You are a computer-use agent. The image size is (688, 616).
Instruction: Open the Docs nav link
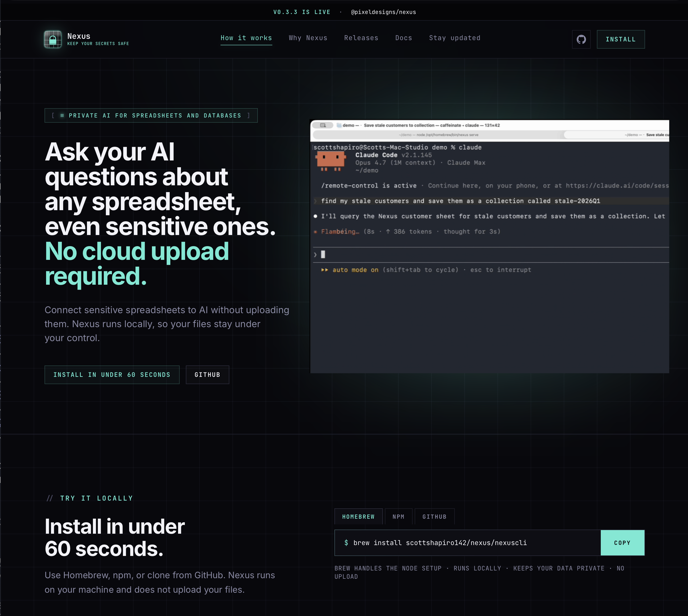404,38
